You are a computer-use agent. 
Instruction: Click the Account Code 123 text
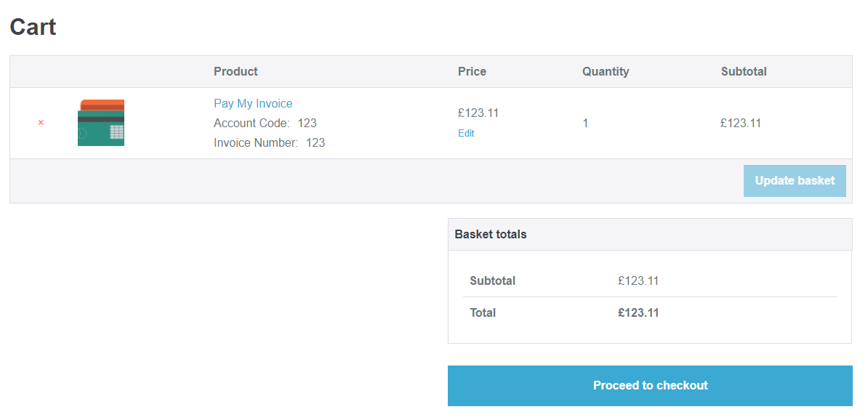click(x=265, y=123)
